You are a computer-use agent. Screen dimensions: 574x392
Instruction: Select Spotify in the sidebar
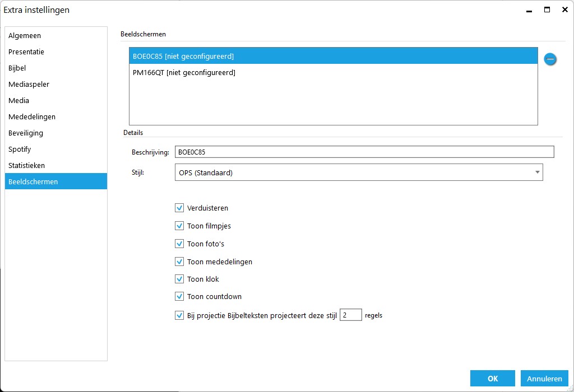pyautogui.click(x=20, y=149)
